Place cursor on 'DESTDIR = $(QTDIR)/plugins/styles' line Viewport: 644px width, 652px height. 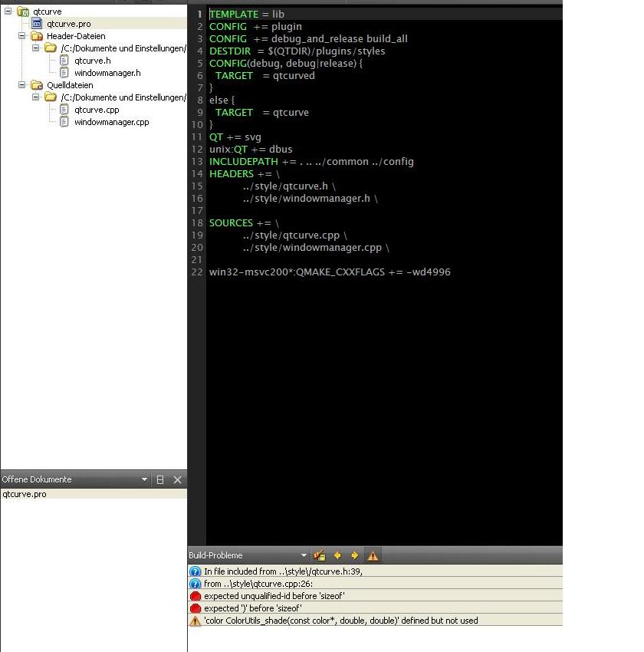pos(297,51)
